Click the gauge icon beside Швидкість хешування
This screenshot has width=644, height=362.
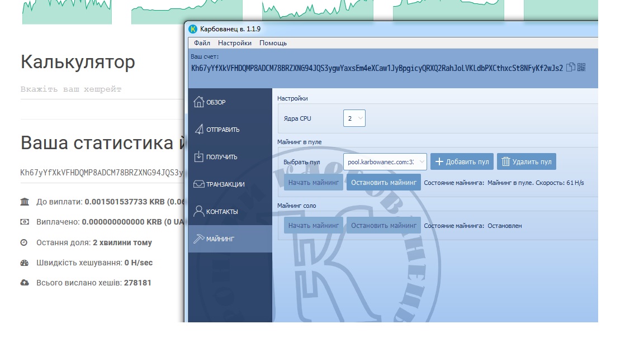point(25,263)
